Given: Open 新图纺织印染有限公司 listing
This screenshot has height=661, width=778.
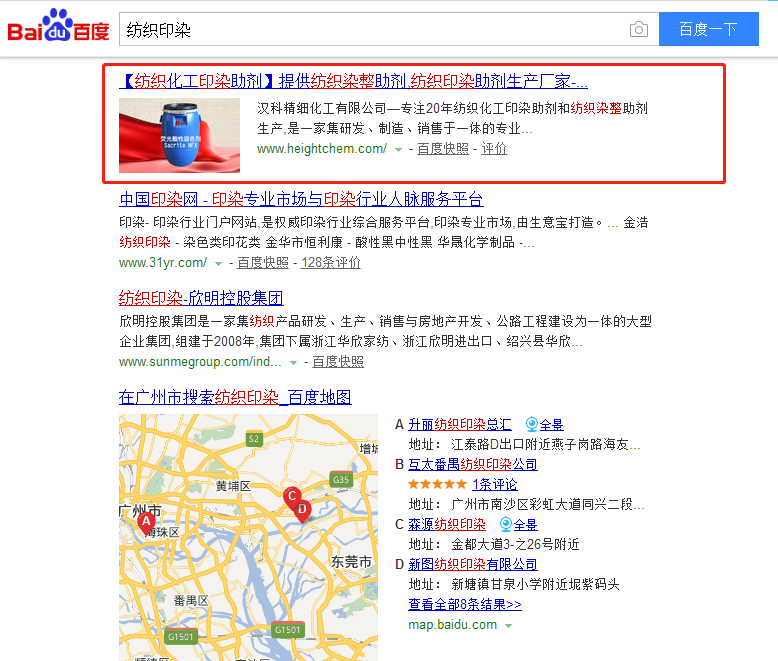Looking at the screenshot, I should point(472,564).
